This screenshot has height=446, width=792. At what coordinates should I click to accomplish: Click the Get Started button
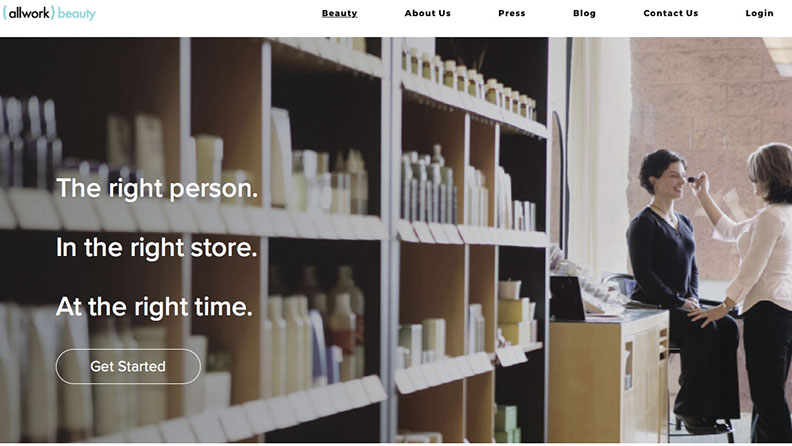(x=128, y=366)
